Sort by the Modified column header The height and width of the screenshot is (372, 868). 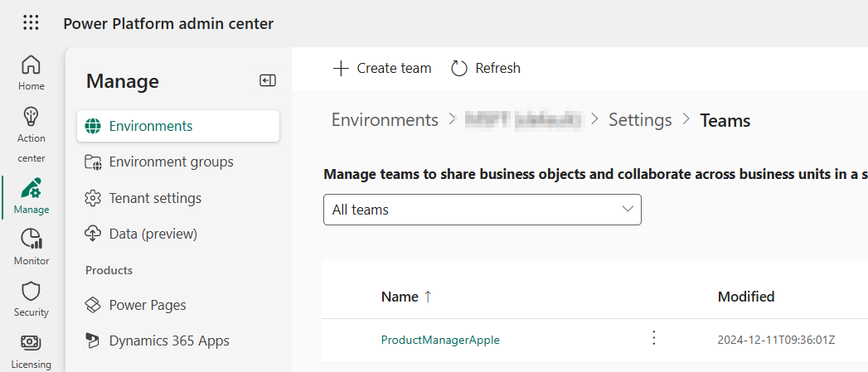pos(745,297)
